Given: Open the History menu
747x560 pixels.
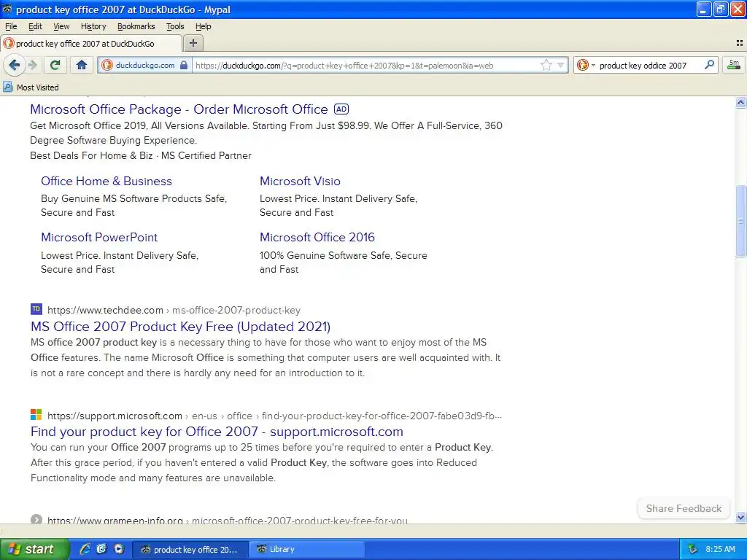Looking at the screenshot, I should [x=93, y=26].
